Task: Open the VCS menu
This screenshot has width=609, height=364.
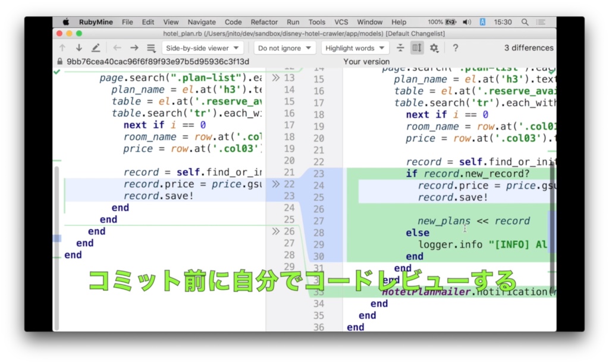Action: [x=341, y=21]
